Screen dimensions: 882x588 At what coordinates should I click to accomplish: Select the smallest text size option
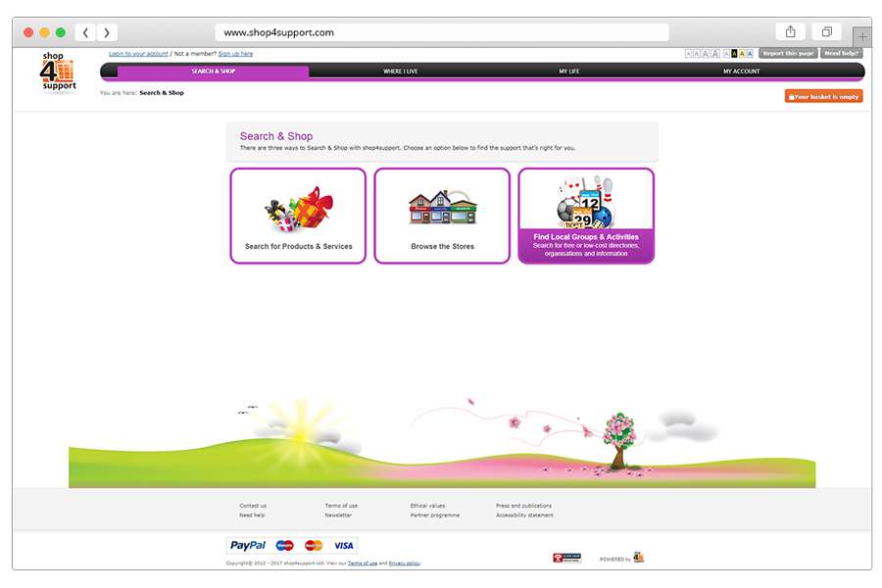(x=689, y=54)
